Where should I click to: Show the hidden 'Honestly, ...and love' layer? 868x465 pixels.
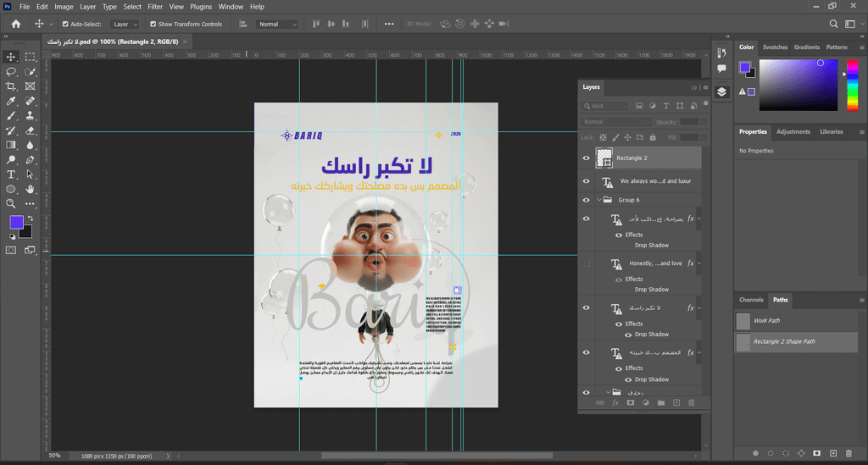click(x=586, y=263)
